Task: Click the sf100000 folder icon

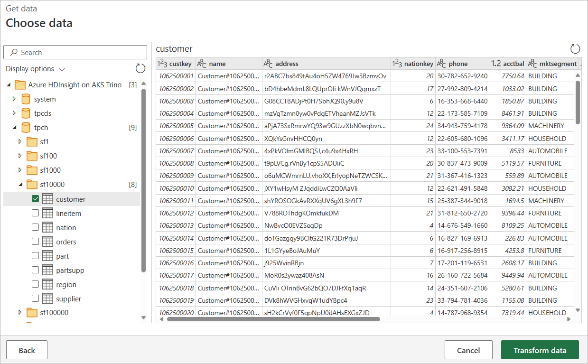Action: click(x=32, y=313)
